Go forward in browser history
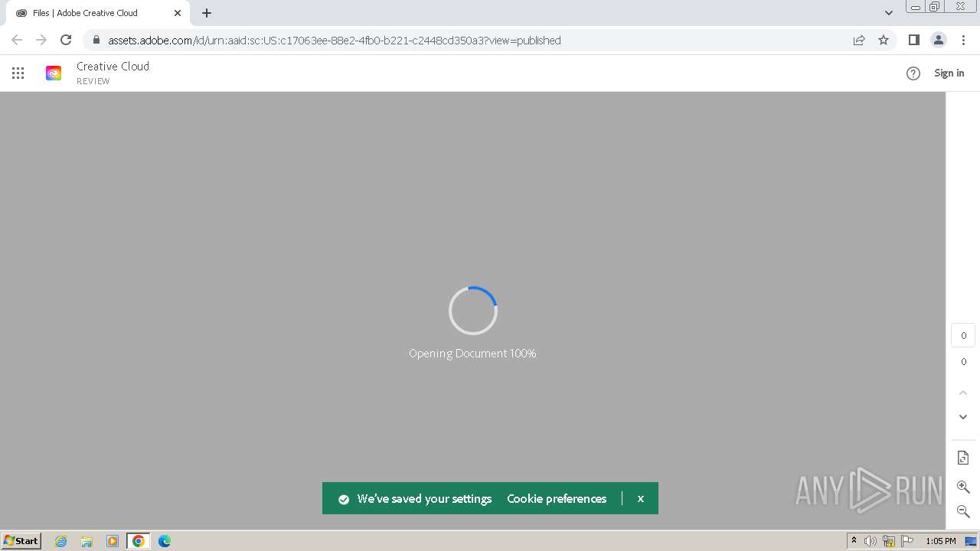Viewport: 980px width, 551px height. click(x=41, y=40)
